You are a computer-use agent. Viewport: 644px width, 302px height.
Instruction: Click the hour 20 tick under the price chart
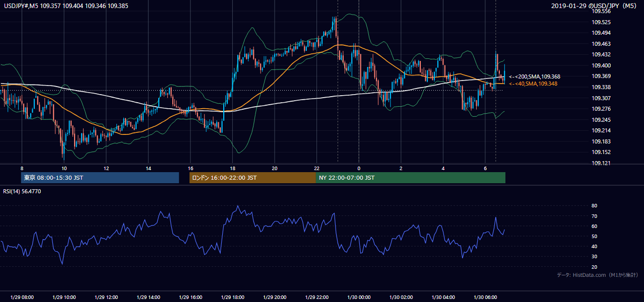pos(274,168)
